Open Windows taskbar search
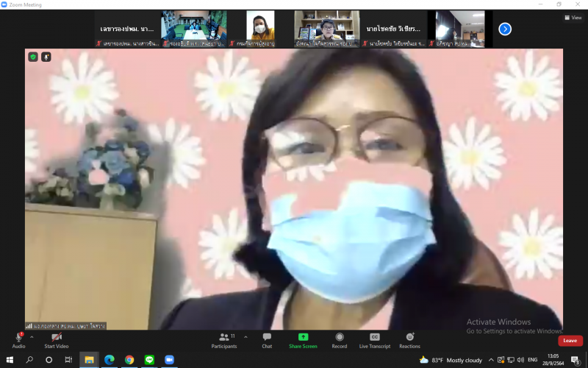Image resolution: width=588 pixels, height=368 pixels. (x=29, y=360)
